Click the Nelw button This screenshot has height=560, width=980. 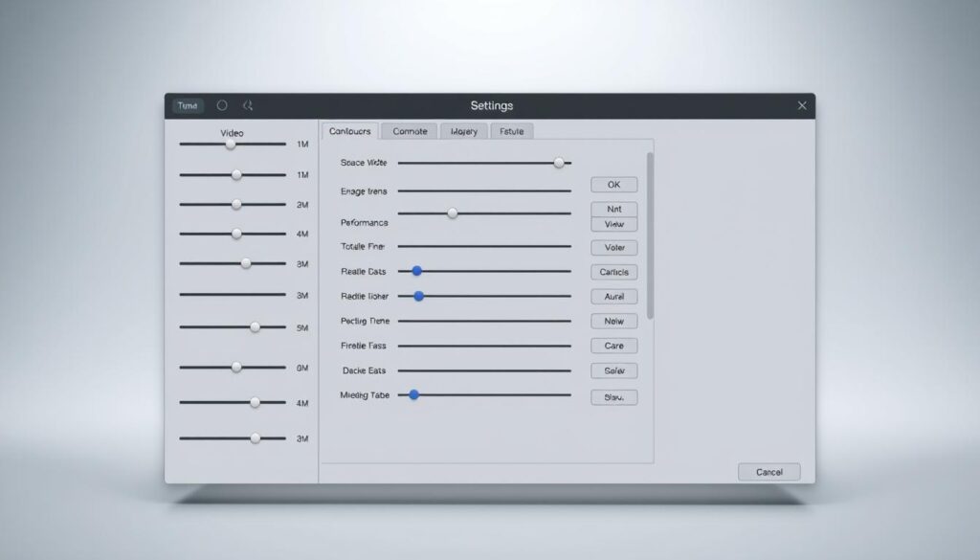[x=613, y=321]
